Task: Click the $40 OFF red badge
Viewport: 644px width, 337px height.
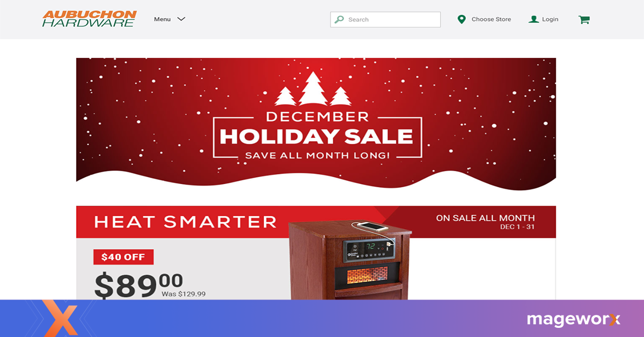Action: click(123, 257)
